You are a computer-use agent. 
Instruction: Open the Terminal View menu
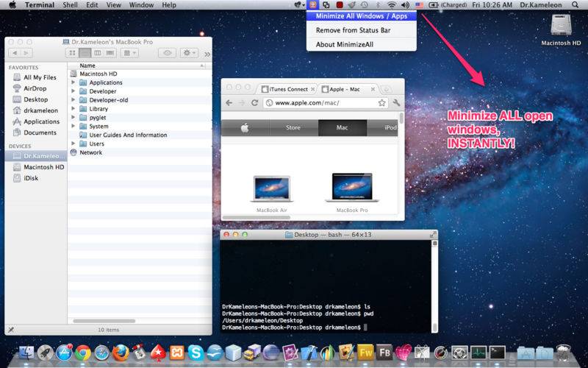click(113, 5)
